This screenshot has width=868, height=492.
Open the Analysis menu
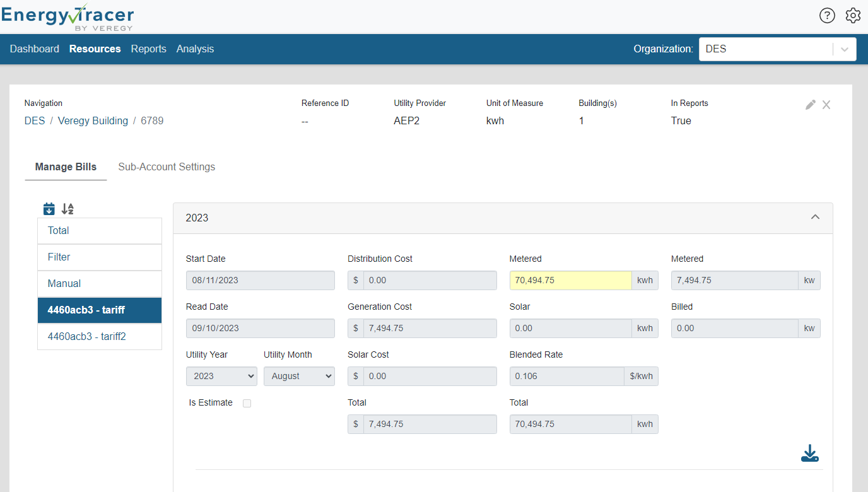[x=195, y=49]
